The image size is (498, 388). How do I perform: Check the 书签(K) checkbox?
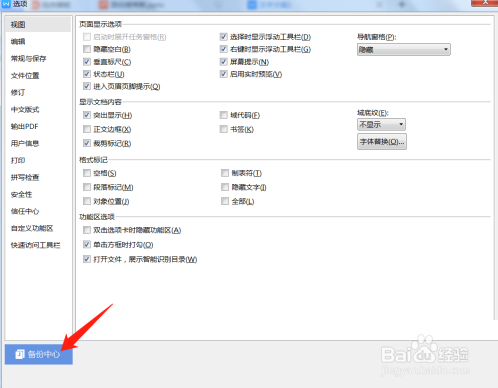coord(224,129)
